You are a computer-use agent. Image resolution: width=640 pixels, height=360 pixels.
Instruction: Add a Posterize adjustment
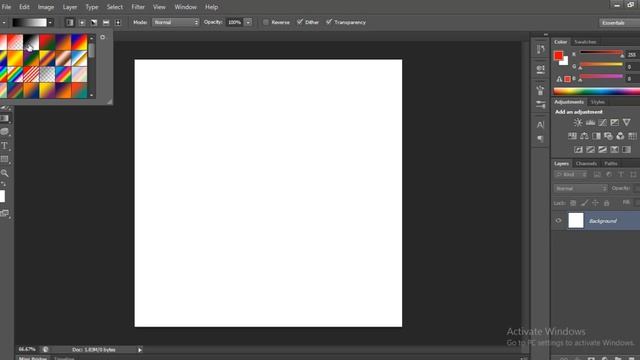590,150
